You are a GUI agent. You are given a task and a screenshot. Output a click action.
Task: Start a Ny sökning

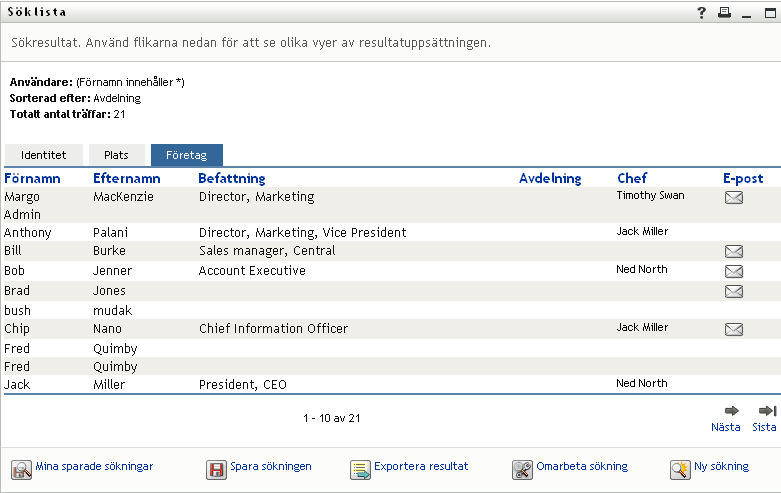pyautogui.click(x=721, y=466)
